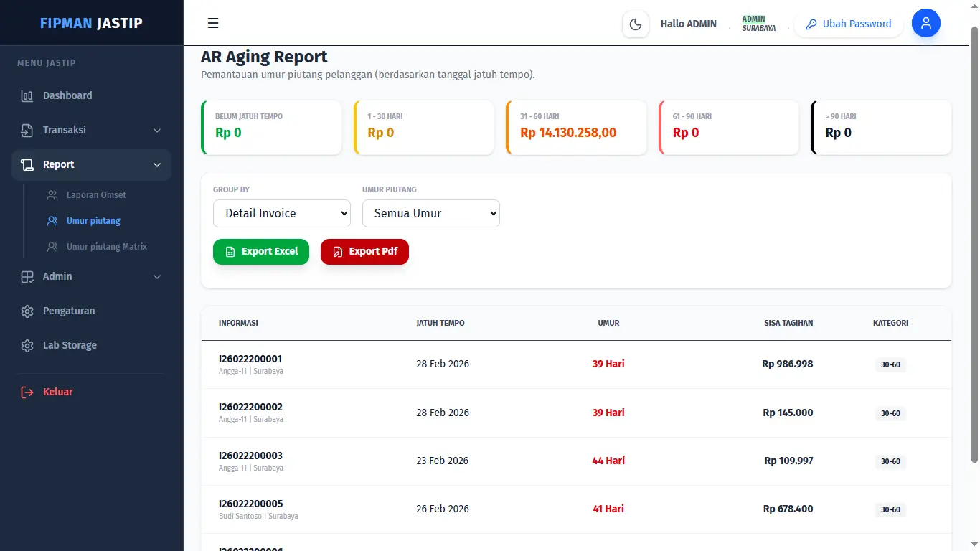Toggle dark mode with moon icon
Screen dimensions: 980x551
tap(636, 24)
